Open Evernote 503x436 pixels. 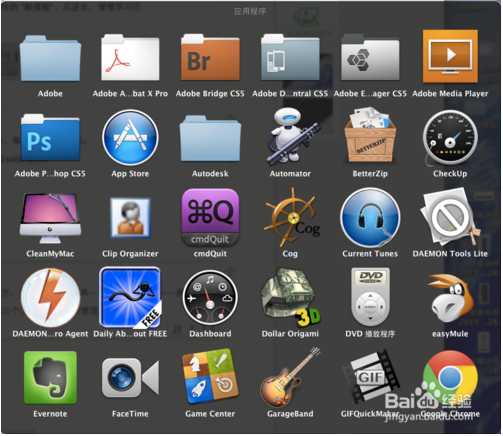[x=50, y=378]
